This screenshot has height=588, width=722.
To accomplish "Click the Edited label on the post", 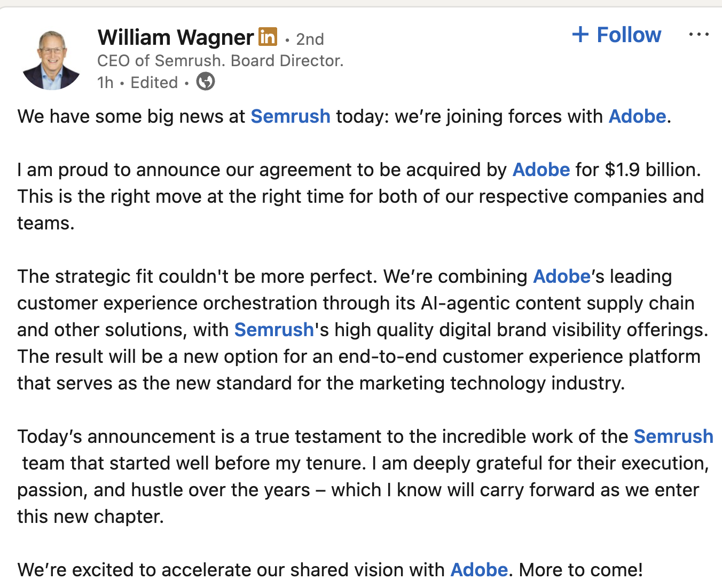I will (x=154, y=82).
